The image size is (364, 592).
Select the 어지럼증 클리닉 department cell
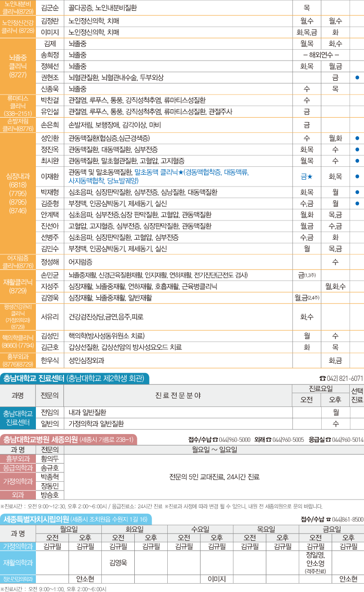point(18,261)
